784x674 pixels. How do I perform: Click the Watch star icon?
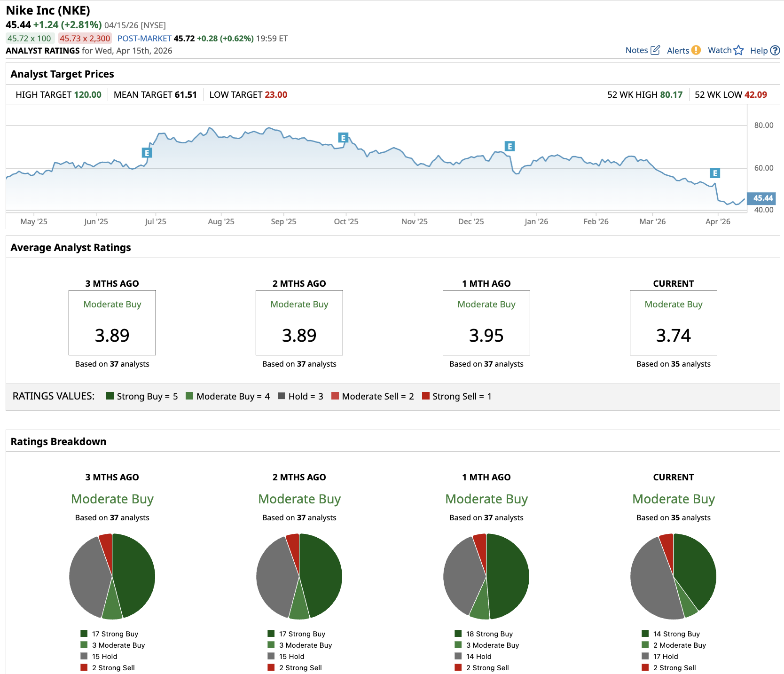(x=738, y=50)
